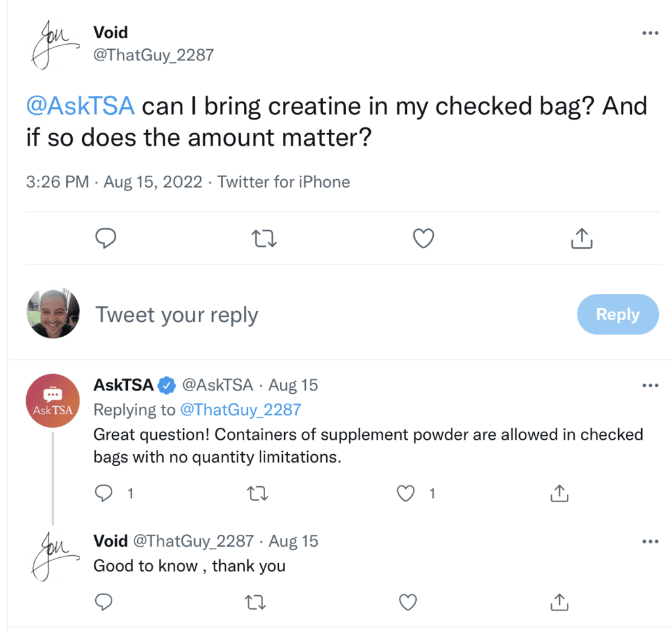Open the @AskTSA mention link in tweet
The image size is (672, 632).
pos(81,106)
